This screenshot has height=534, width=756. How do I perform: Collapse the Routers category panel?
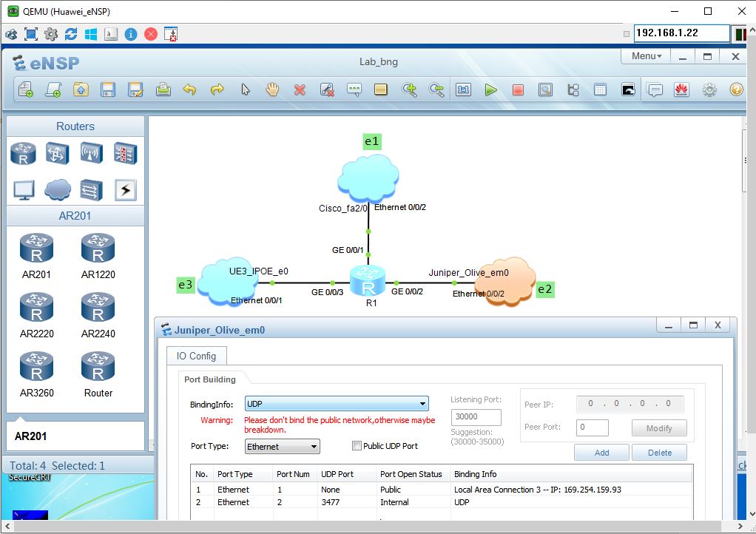(75, 126)
